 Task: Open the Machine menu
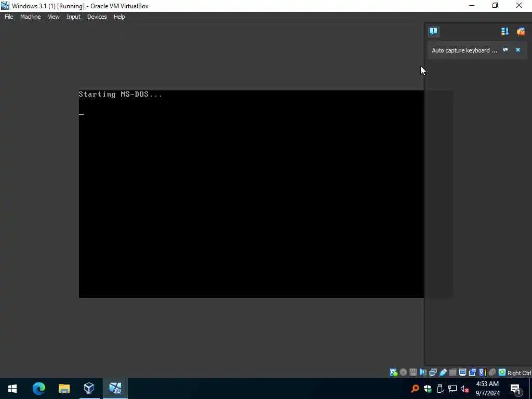coord(30,17)
